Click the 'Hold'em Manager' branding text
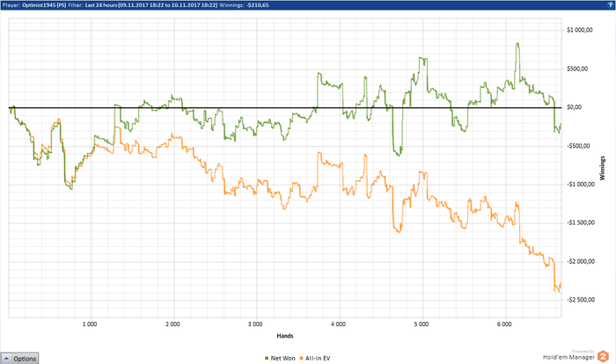Image resolution: width=616 pixels, height=364 pixels. (568, 357)
